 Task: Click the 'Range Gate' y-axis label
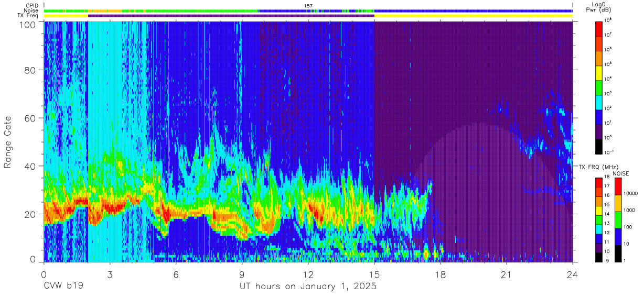pyautogui.click(x=8, y=142)
